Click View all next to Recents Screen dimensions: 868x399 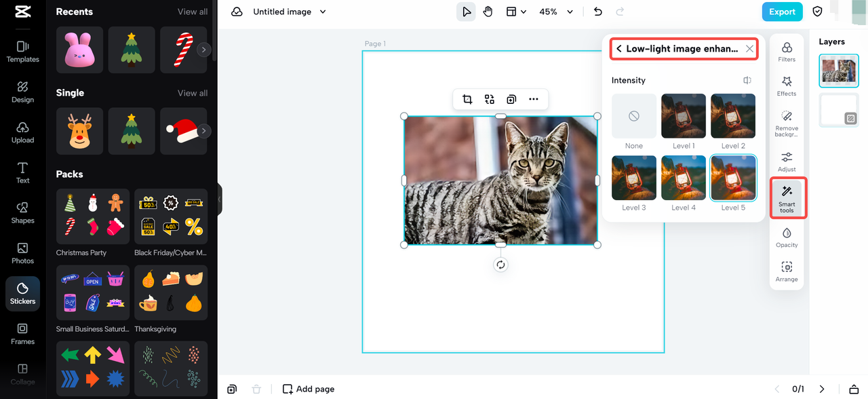193,12
